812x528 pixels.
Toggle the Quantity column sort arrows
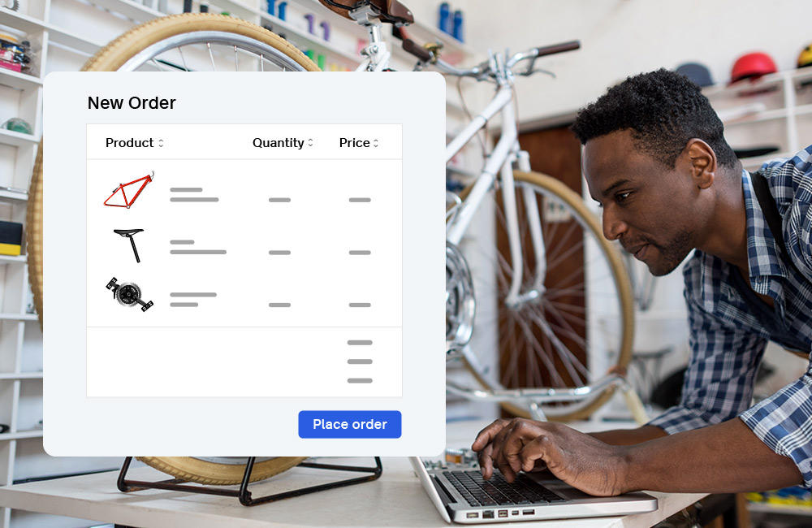pos(310,142)
